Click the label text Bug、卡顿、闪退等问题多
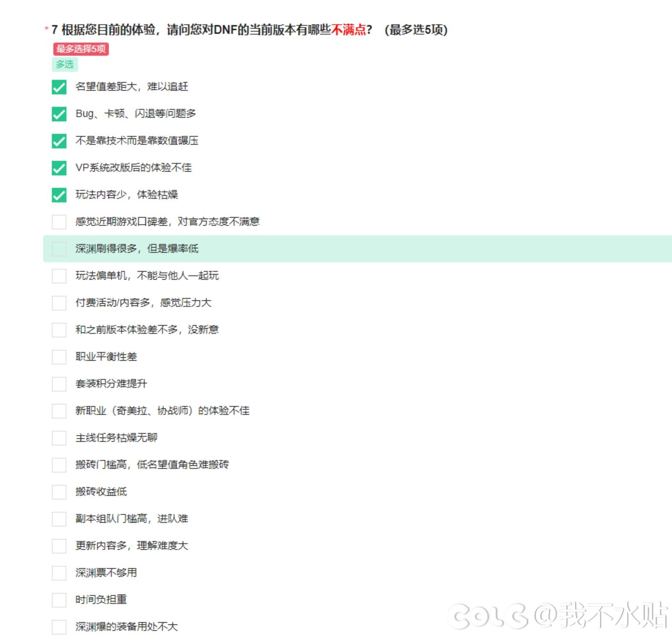Viewport: 672px width, 635px height. 136,113
